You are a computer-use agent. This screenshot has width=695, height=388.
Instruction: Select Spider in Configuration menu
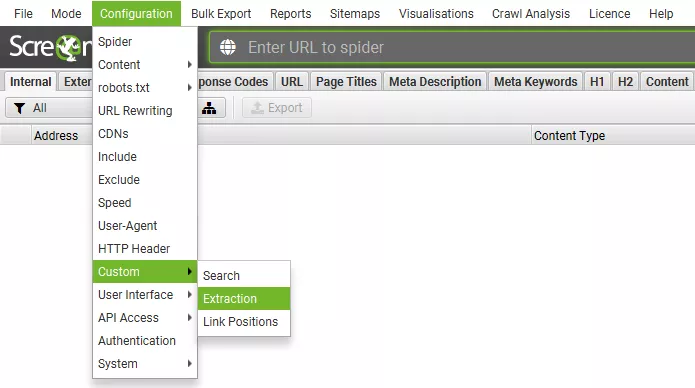[x=145, y=42]
